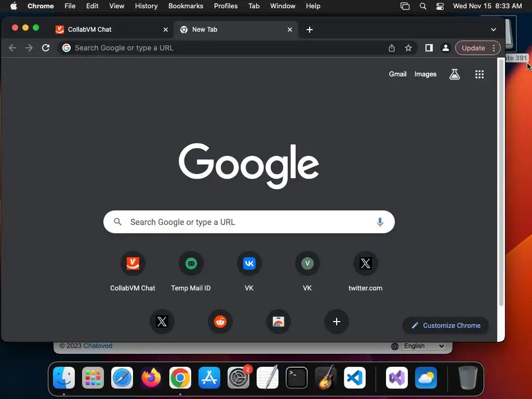The image size is (532, 399).
Task: Open the Bookmarks menu
Action: tap(185, 6)
